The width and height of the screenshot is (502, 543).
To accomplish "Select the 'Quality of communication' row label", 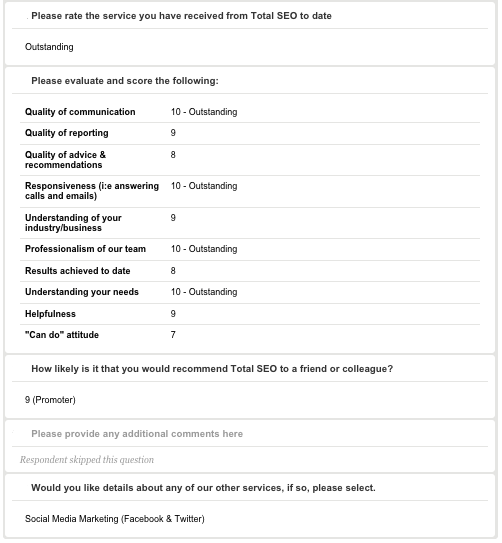I will coord(80,112).
